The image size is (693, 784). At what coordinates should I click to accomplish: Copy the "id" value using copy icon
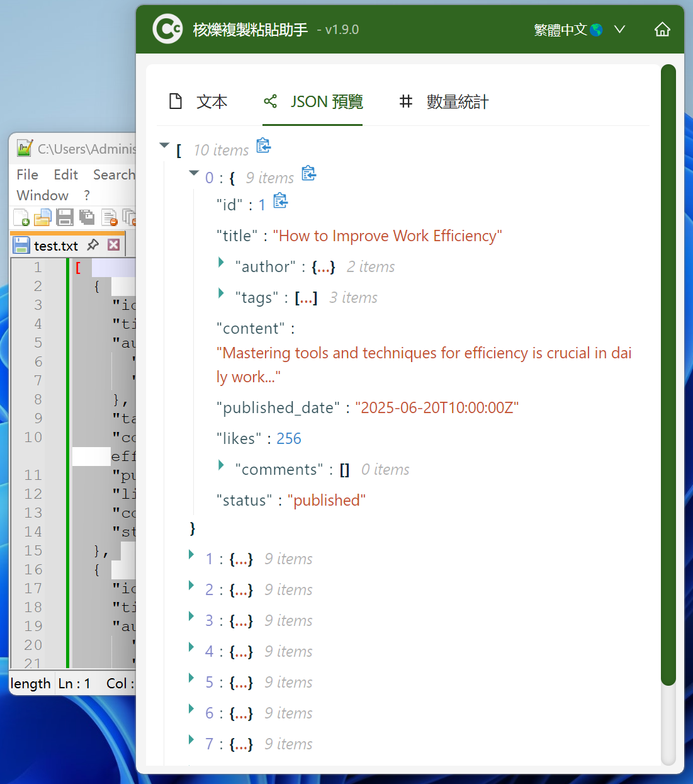(x=280, y=202)
